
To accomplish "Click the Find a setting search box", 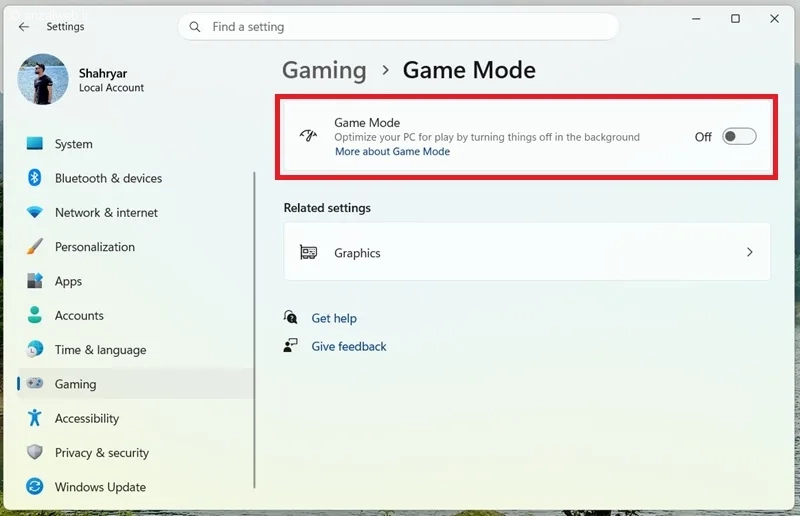I will point(398,27).
